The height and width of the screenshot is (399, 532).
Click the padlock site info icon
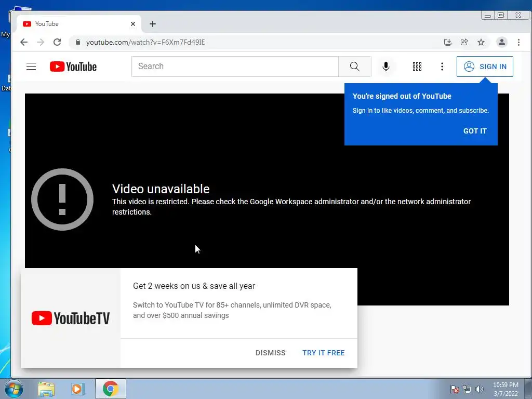[78, 42]
